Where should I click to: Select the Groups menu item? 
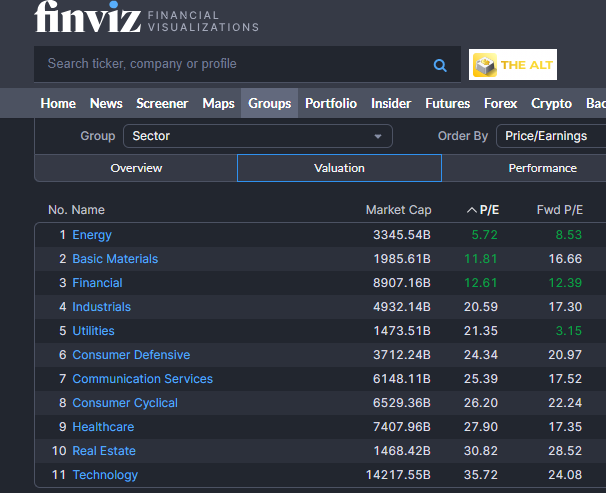click(x=269, y=103)
